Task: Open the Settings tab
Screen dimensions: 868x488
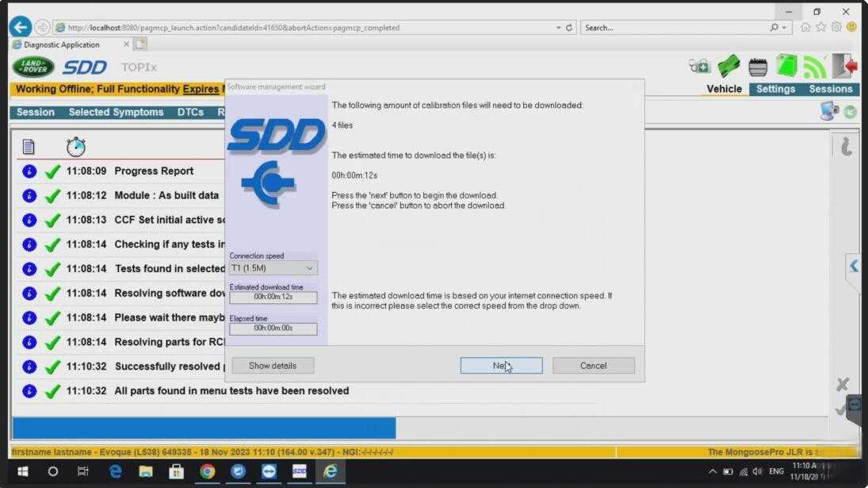Action: coord(775,89)
